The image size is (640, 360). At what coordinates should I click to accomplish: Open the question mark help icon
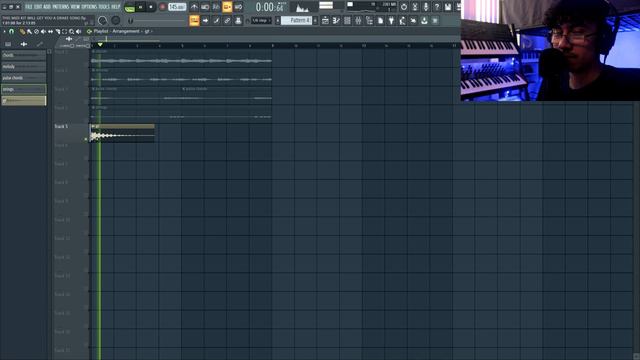(x=437, y=7)
